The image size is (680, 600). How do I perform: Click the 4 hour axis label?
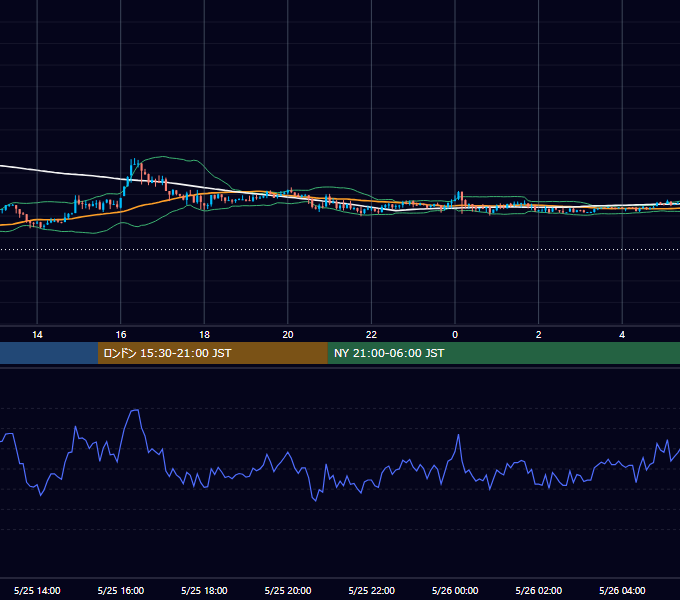622,335
